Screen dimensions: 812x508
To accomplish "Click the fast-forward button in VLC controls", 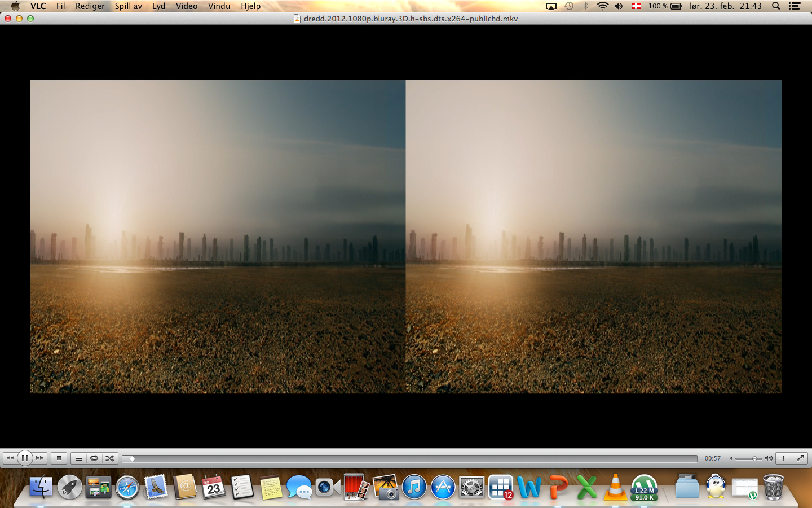I will pyautogui.click(x=39, y=458).
